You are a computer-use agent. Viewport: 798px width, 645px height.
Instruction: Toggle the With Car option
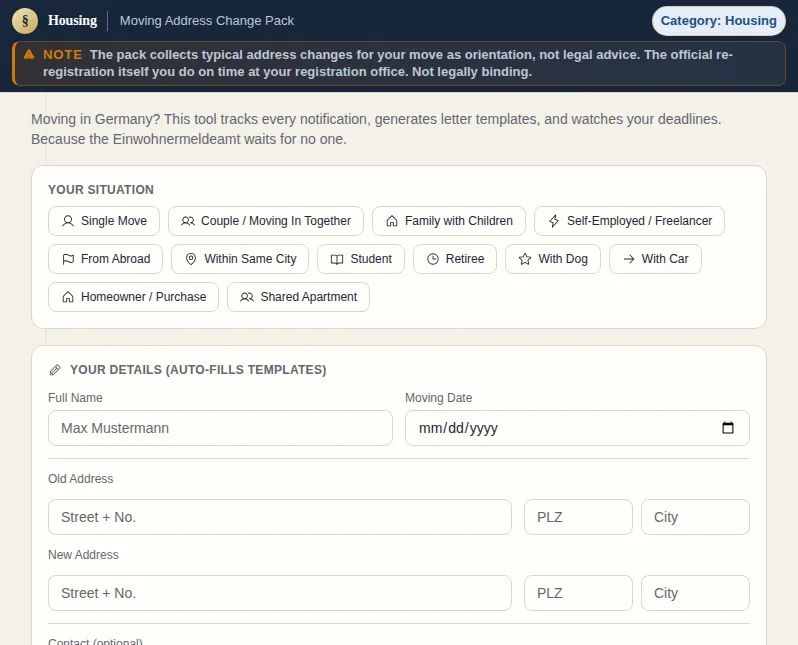point(655,259)
